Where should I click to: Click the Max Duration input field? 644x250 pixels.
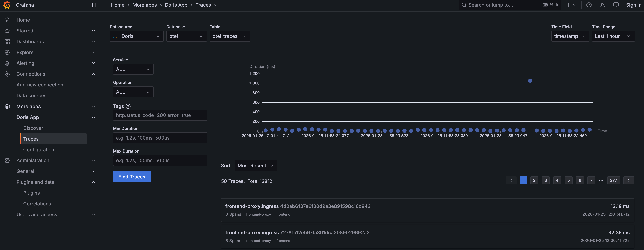point(160,160)
